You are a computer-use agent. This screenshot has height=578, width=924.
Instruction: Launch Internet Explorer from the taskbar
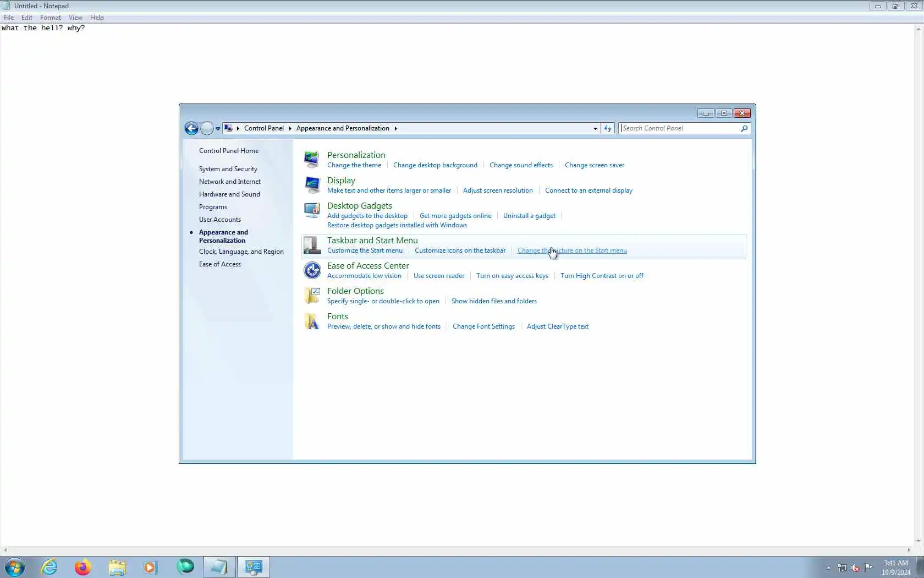(x=50, y=567)
